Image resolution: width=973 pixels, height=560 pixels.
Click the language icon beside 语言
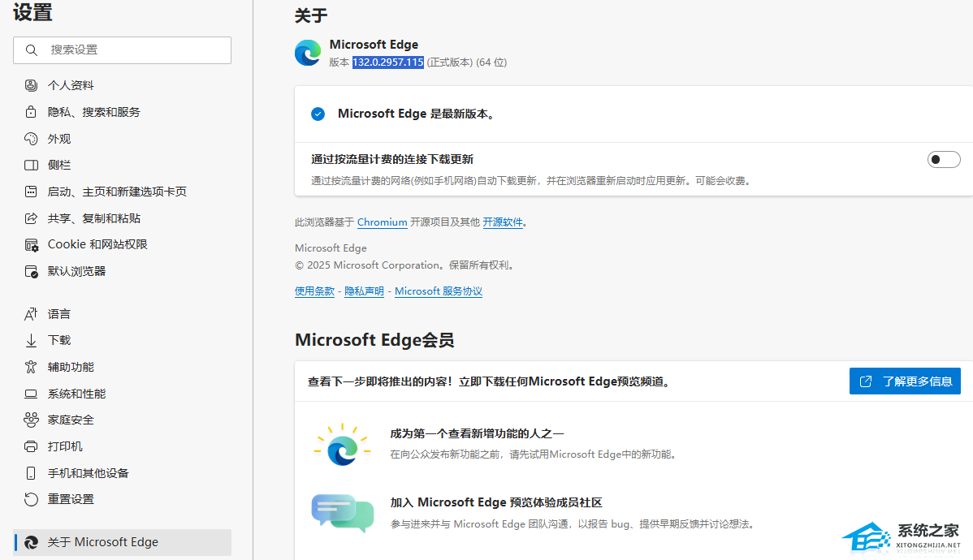pos(31,314)
